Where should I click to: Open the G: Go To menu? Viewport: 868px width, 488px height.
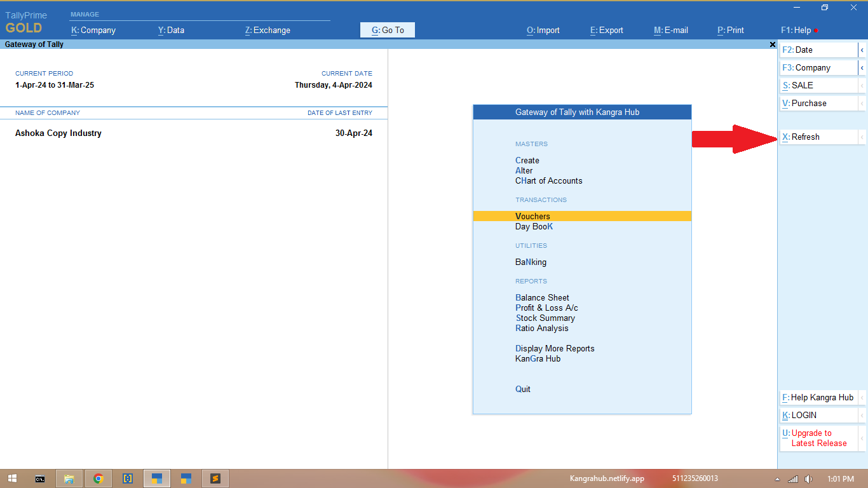click(388, 30)
